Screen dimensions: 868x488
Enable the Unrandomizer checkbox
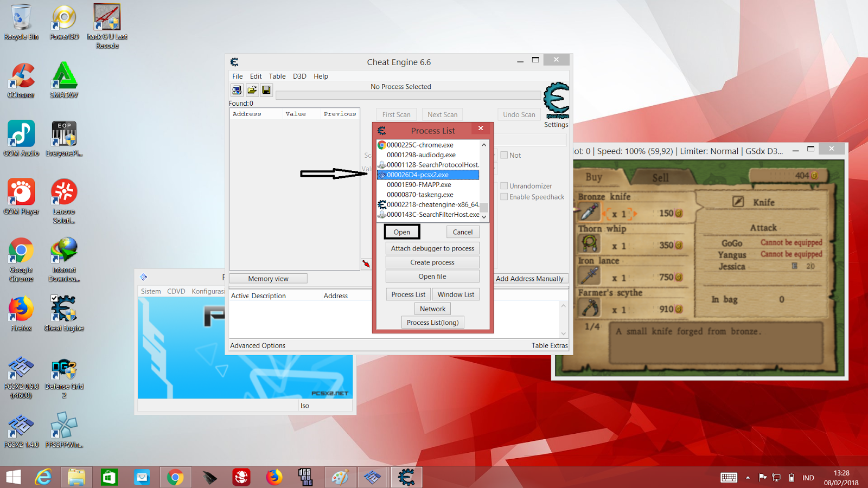tap(504, 186)
